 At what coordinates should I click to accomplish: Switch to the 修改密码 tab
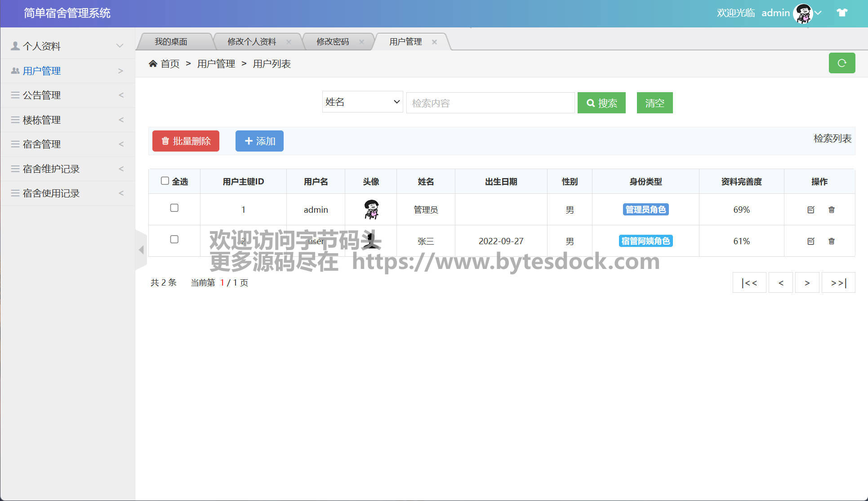click(x=333, y=42)
